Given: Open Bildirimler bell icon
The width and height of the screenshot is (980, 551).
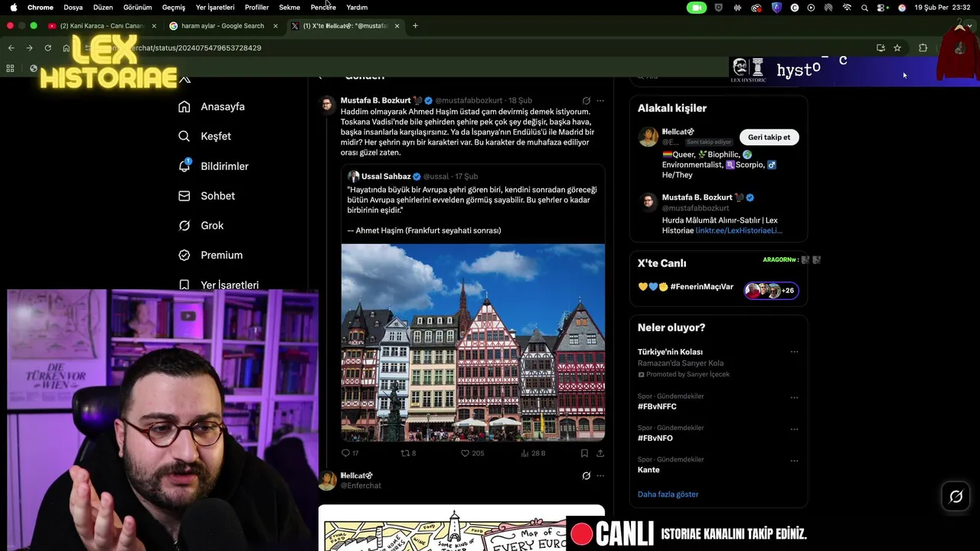Looking at the screenshot, I should (184, 165).
